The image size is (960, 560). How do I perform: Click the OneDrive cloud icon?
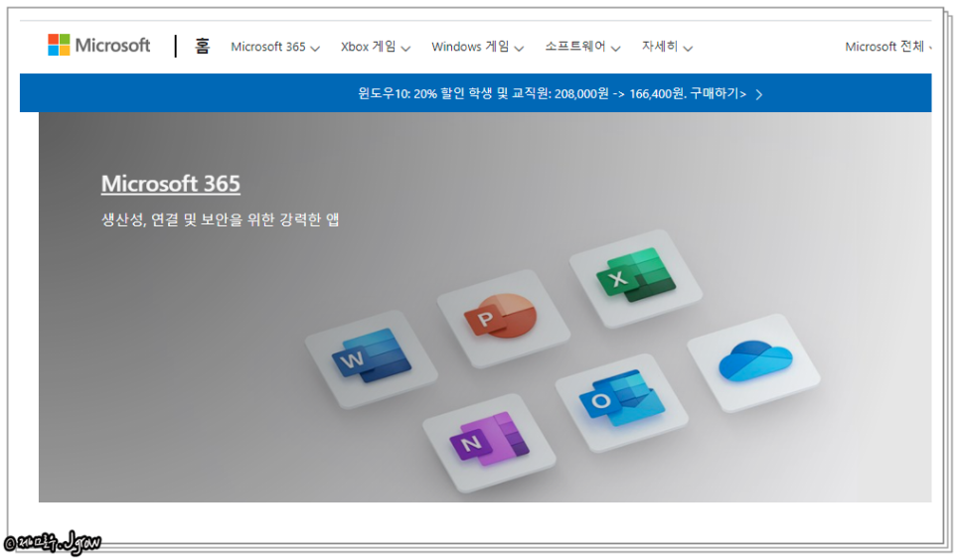pos(755,361)
